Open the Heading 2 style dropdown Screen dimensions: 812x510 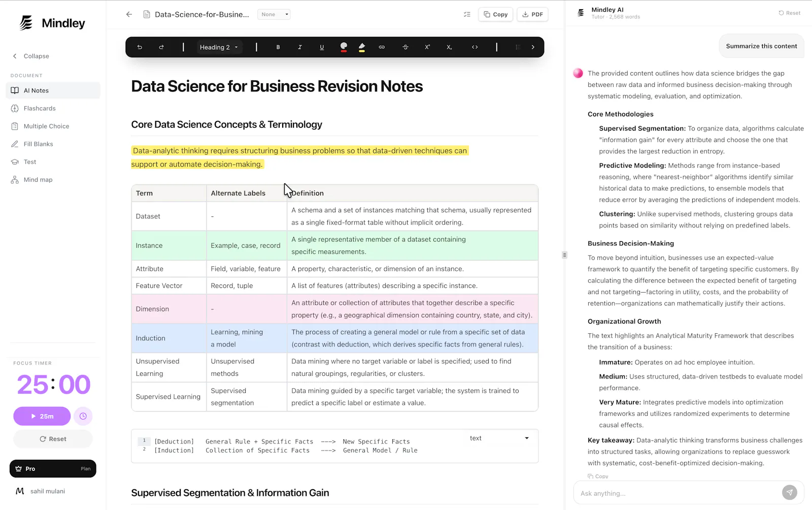(219, 47)
